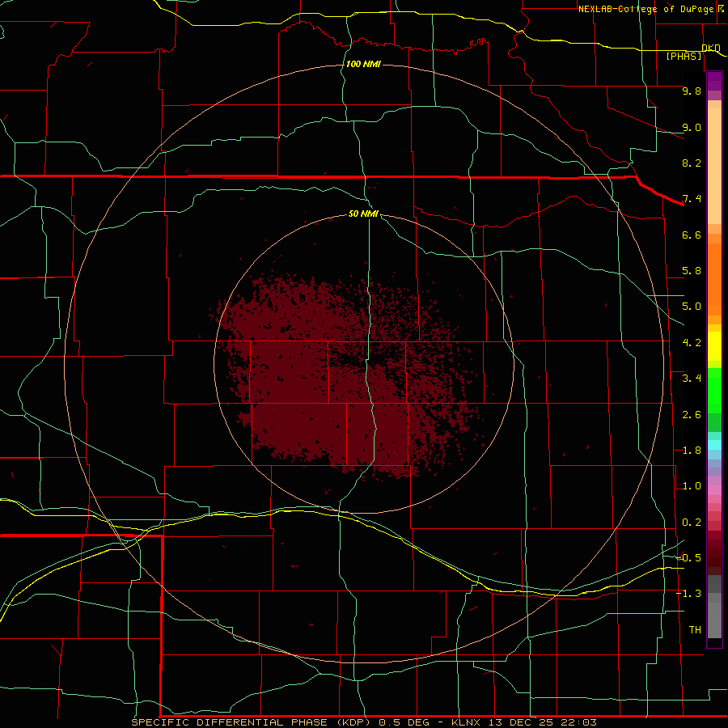Click the TH threshold label on legend
Screen dimensions: 728x728
(695, 630)
